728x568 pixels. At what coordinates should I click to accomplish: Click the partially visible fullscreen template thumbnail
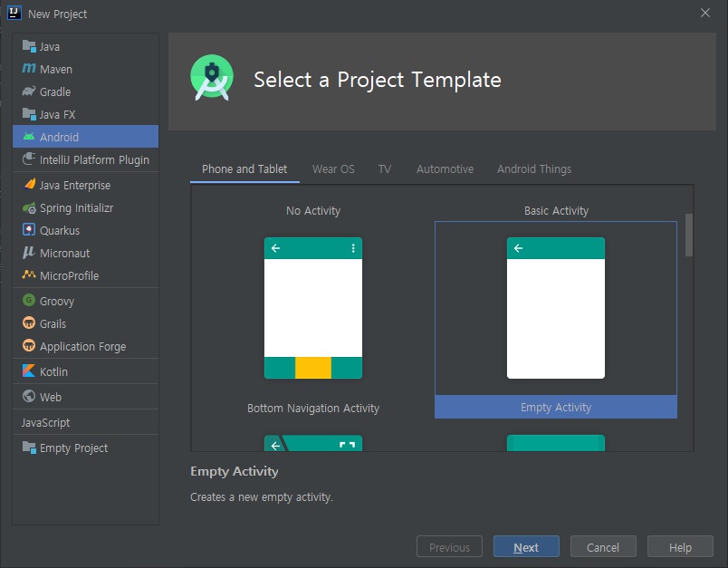click(x=313, y=443)
